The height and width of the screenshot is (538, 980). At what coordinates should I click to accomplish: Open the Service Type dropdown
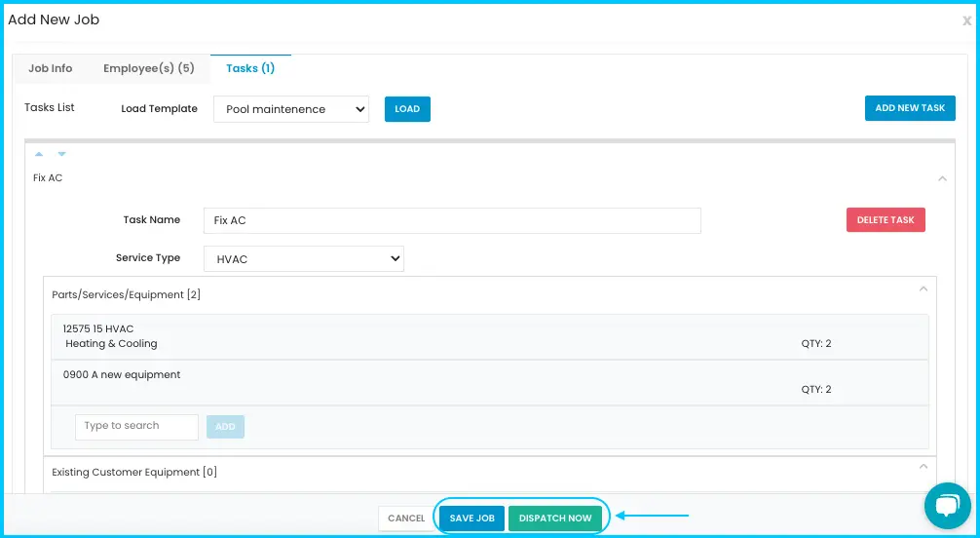click(304, 259)
